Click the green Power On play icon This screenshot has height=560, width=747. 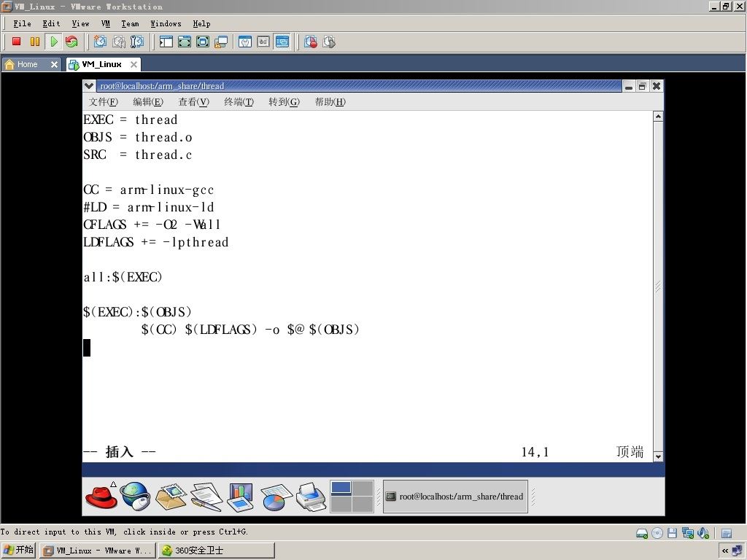(x=54, y=42)
